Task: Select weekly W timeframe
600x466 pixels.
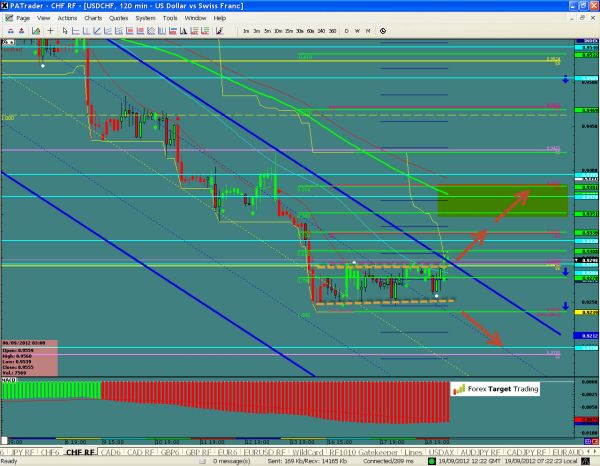Action: (357, 31)
